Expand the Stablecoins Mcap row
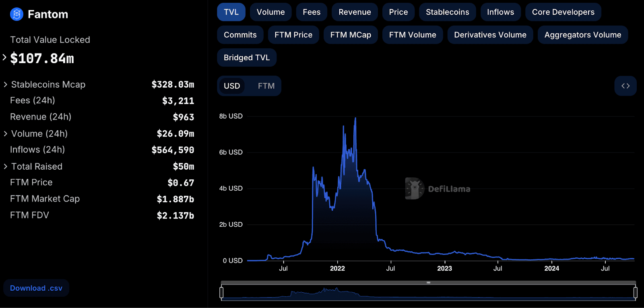The image size is (644, 308). [x=5, y=84]
